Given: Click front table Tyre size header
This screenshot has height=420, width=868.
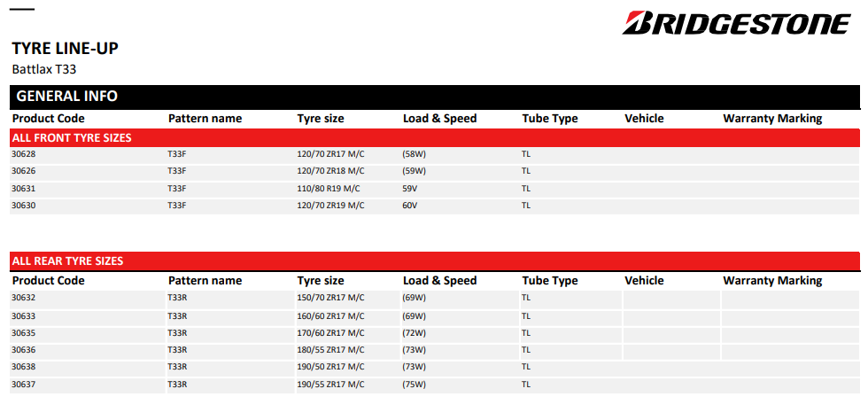Looking at the screenshot, I should click(321, 118).
